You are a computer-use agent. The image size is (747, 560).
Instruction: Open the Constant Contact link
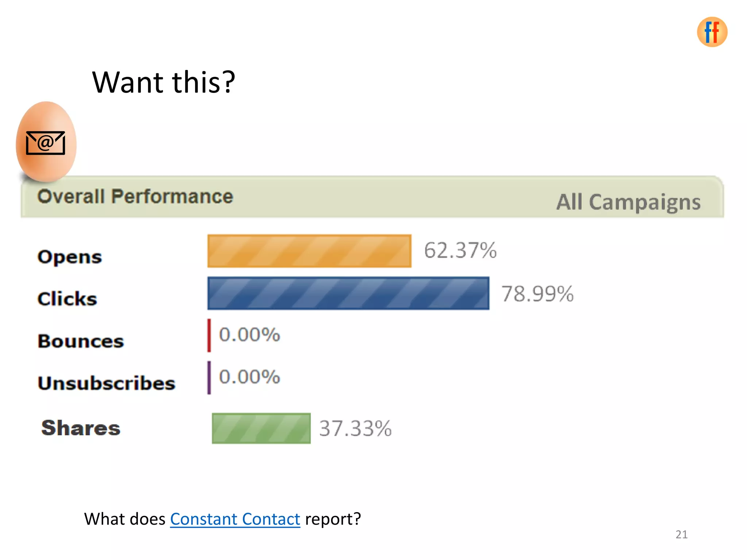[235, 519]
